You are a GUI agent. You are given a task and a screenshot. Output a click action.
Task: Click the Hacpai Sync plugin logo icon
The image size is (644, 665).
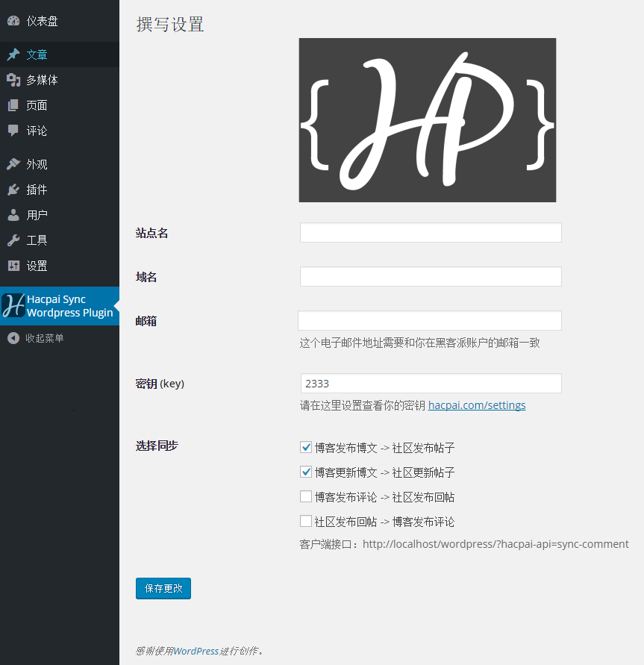pos(13,306)
